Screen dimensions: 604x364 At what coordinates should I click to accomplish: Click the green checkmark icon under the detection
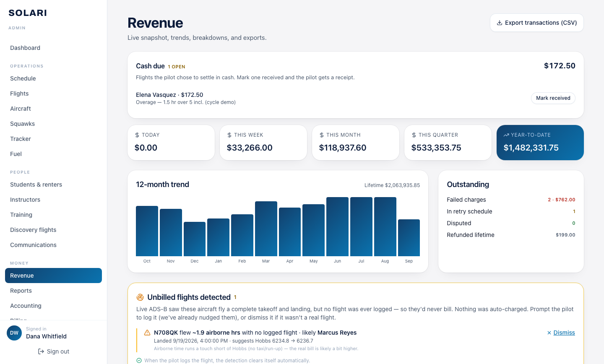click(139, 360)
